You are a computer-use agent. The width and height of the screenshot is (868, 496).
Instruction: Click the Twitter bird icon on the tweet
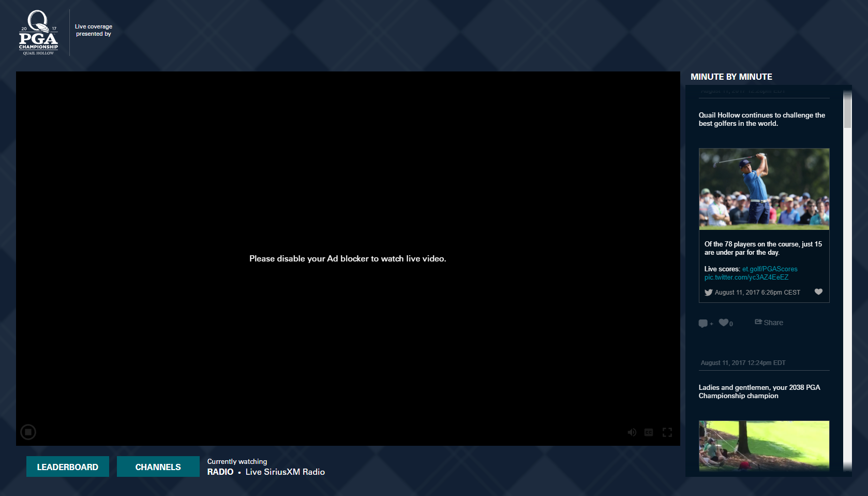(709, 292)
